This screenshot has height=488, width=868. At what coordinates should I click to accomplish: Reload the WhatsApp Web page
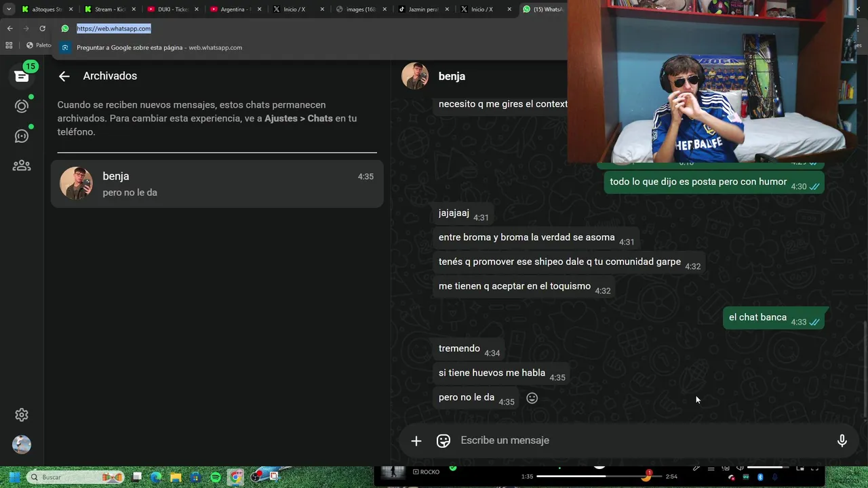(42, 28)
